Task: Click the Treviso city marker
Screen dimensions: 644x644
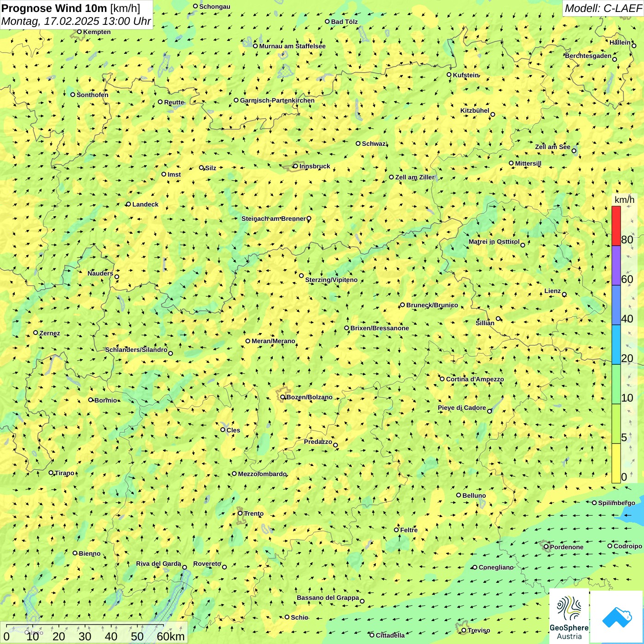Action: click(x=464, y=630)
